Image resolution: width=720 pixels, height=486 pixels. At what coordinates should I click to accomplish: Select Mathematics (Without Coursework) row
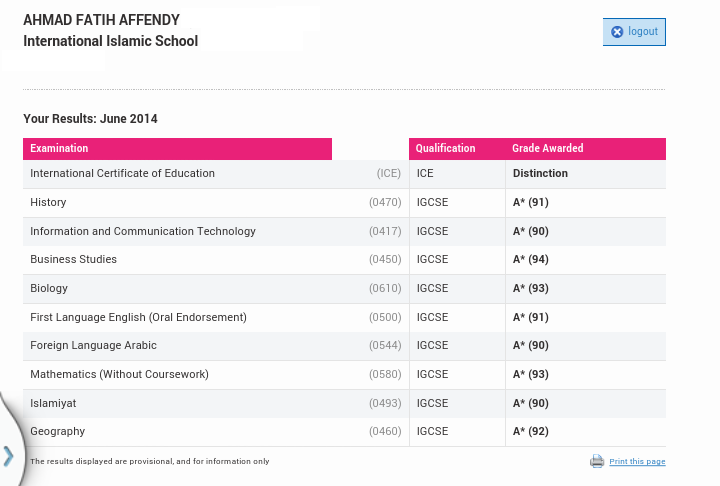pos(119,374)
